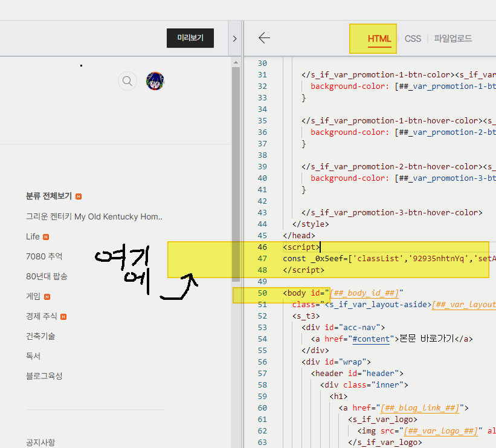
Task: Open the 독서 category
Action: 33,356
